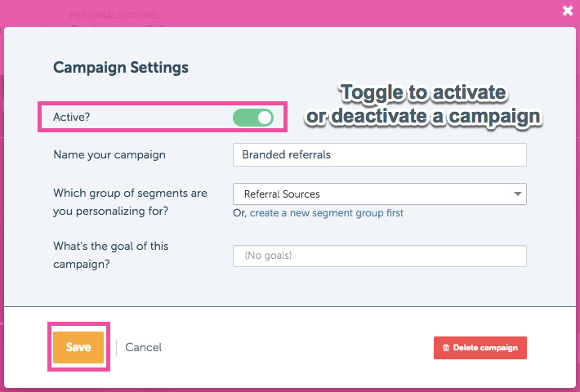Image resolution: width=580 pixels, height=392 pixels.
Task: Follow the create a new segment group first link
Action: tap(327, 213)
